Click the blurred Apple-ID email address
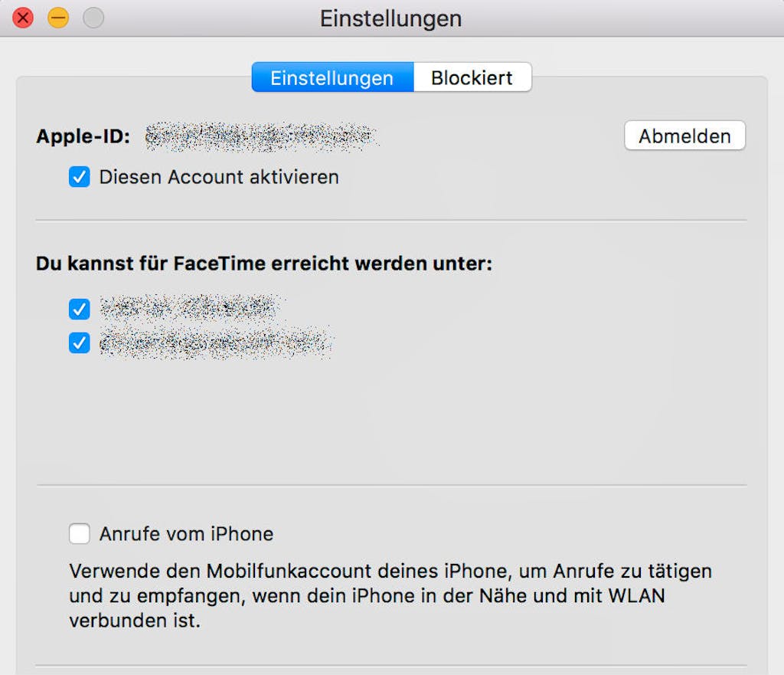 point(262,136)
